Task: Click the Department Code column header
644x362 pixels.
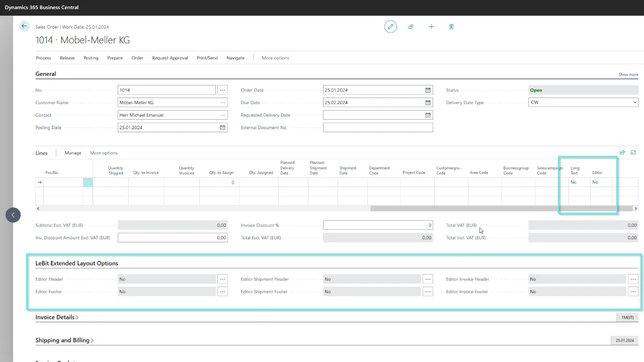Action: coord(379,170)
